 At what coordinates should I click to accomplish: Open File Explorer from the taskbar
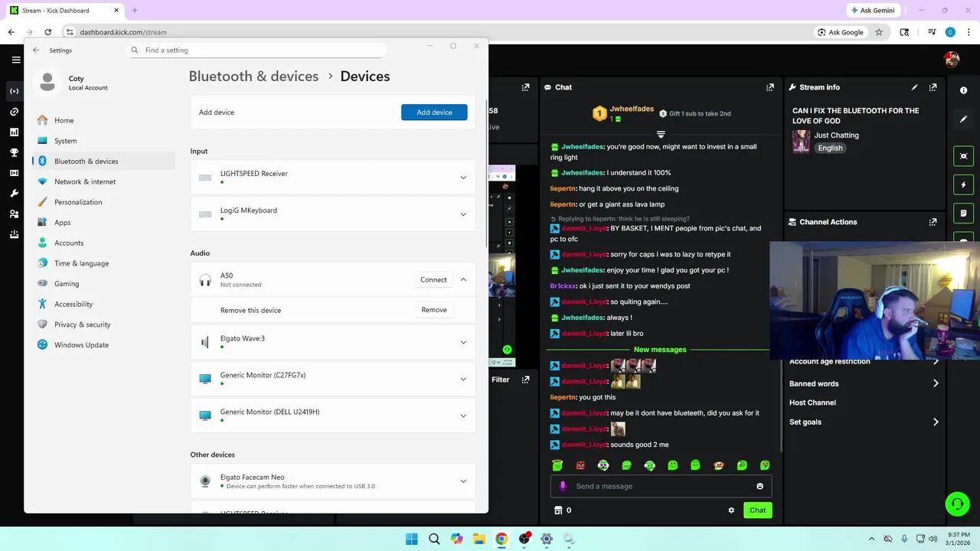point(479,539)
